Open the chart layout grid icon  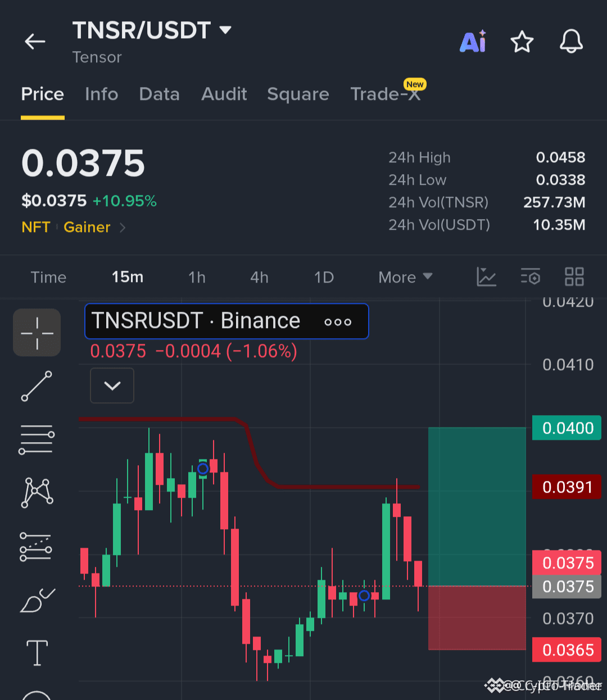point(574,276)
